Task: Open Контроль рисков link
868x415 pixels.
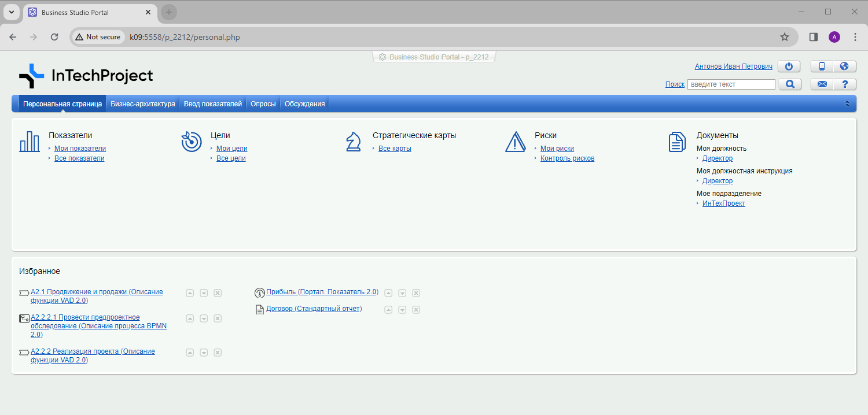Action: point(567,158)
